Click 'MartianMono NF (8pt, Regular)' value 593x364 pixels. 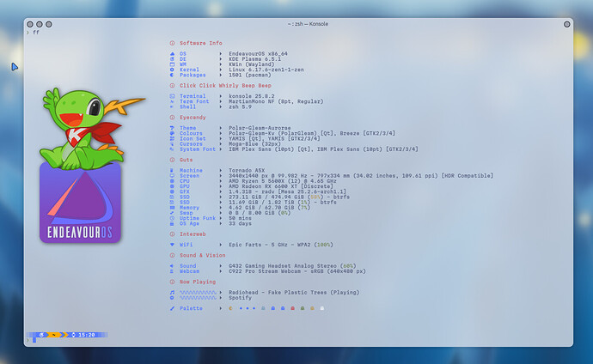point(276,101)
